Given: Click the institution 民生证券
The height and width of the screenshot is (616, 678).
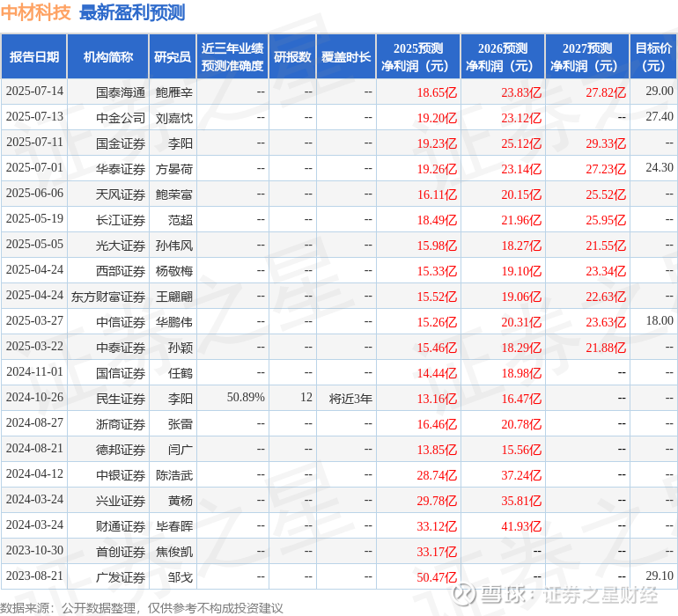Looking at the screenshot, I should [121, 398].
